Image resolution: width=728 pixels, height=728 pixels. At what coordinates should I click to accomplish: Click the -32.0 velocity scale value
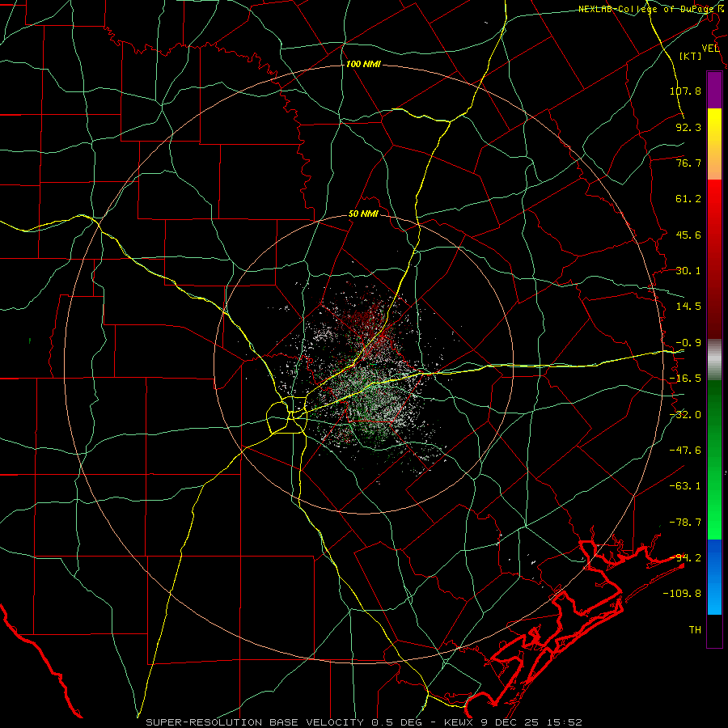685,415
